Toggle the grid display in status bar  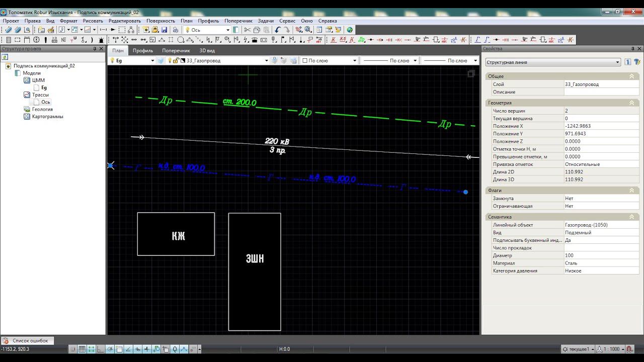point(82,349)
